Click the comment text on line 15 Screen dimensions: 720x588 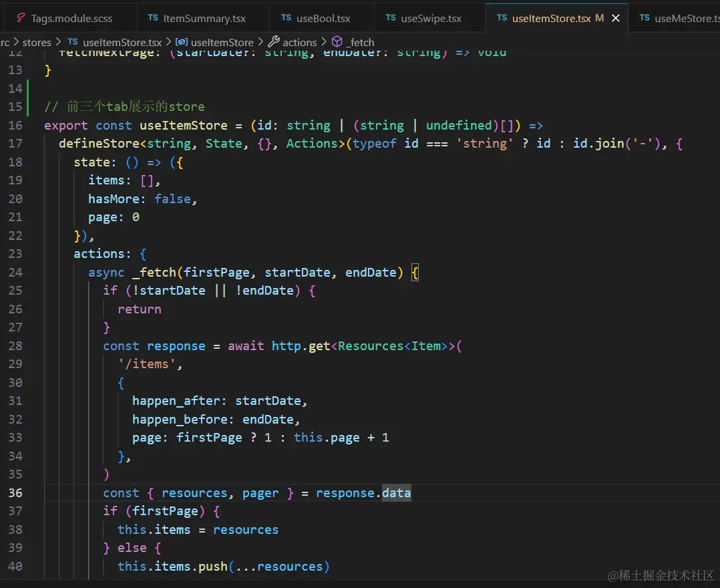[x=124, y=107]
